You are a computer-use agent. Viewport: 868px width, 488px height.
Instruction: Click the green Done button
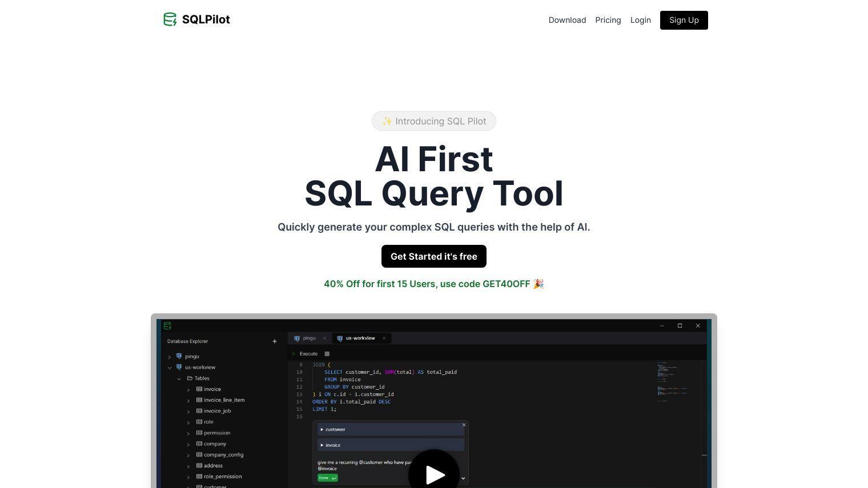328,478
